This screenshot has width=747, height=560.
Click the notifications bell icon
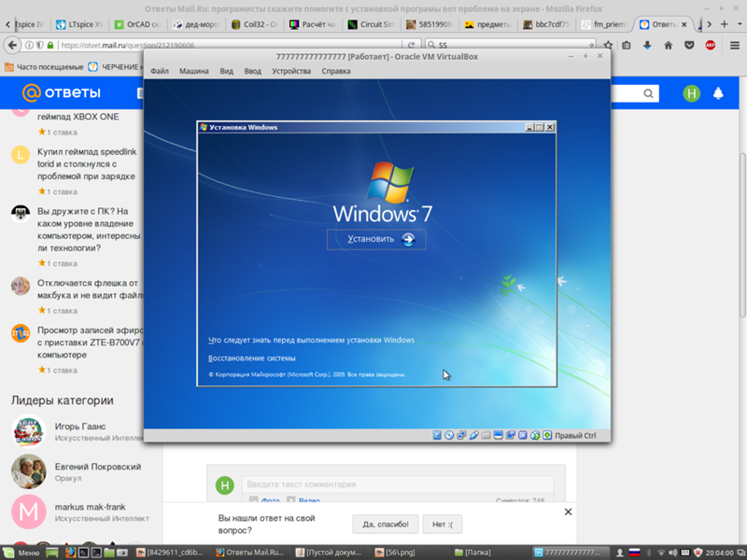718,93
